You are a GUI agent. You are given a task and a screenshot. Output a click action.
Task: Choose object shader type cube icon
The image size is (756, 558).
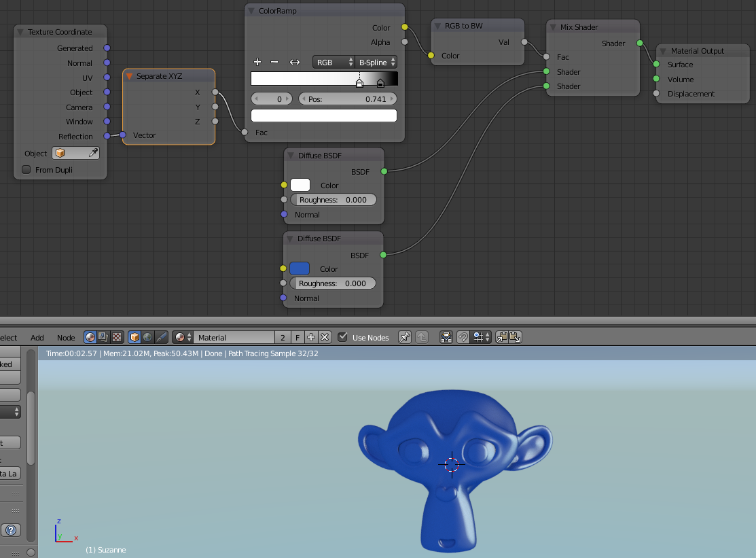coord(134,337)
